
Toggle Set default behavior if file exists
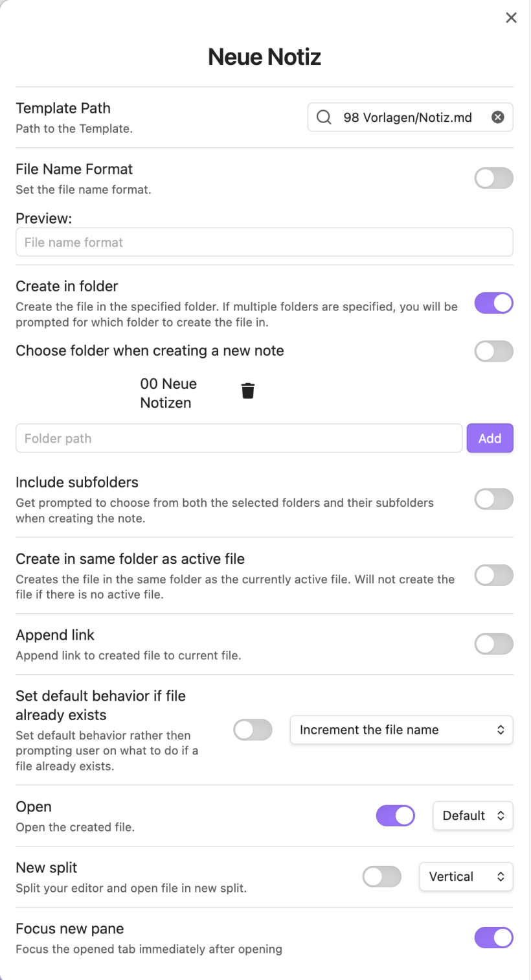point(253,730)
